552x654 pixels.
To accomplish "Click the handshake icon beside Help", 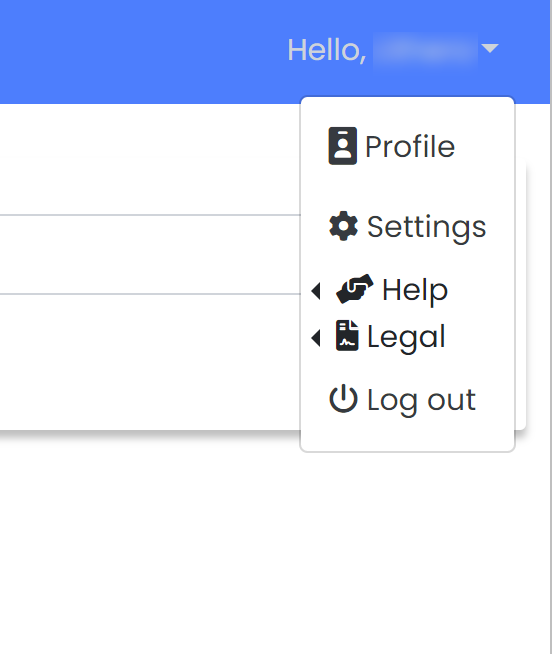I will click(355, 289).
